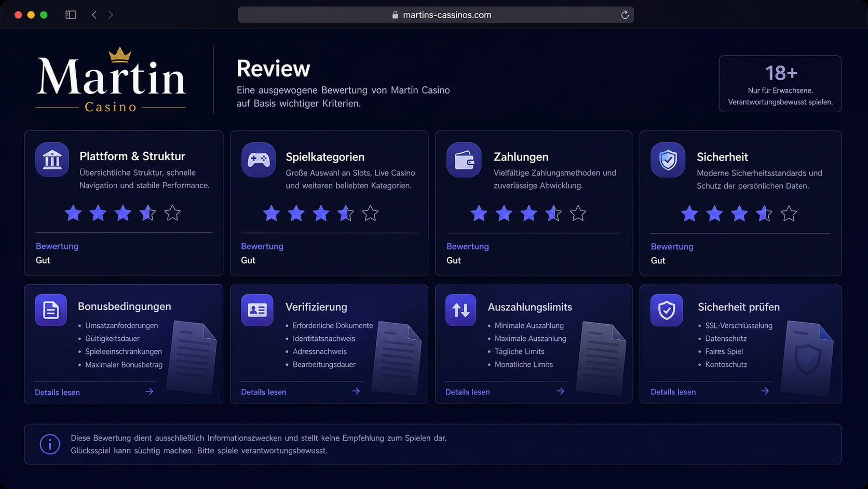Click the Martin Casino crown logo

[x=111, y=80]
